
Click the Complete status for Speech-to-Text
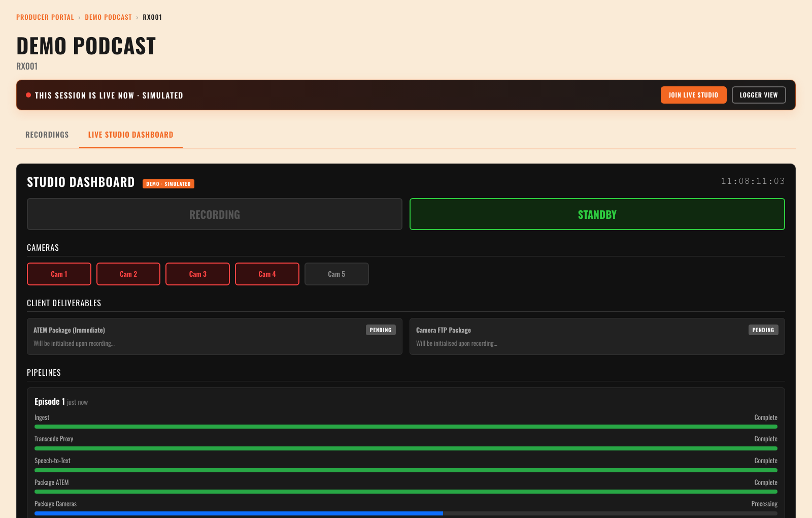766,461
